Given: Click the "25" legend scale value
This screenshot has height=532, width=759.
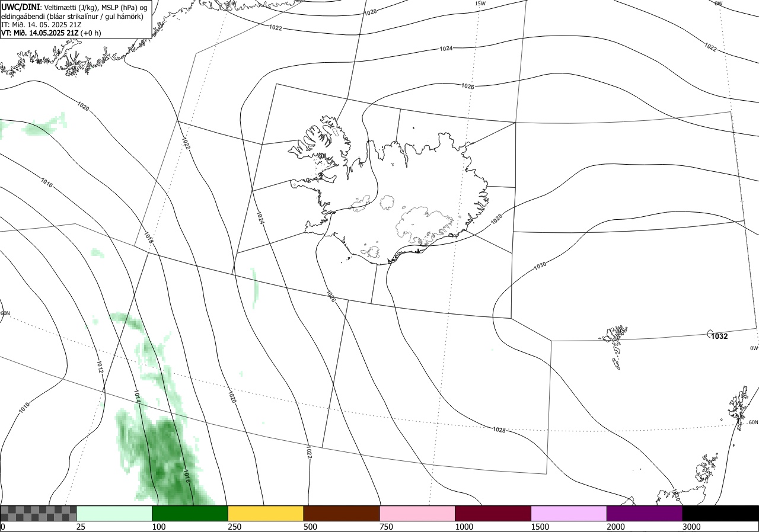Looking at the screenshot, I should coord(81,527).
